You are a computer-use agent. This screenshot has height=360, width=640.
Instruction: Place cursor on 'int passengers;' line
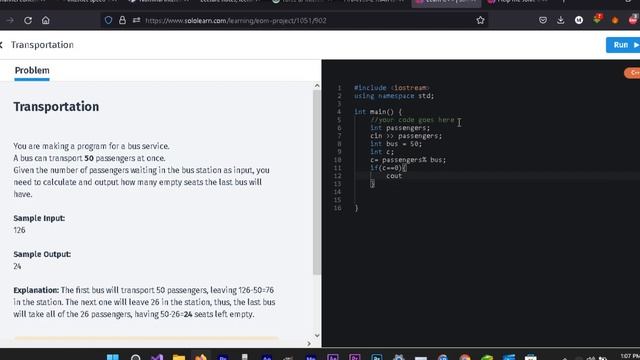400,128
